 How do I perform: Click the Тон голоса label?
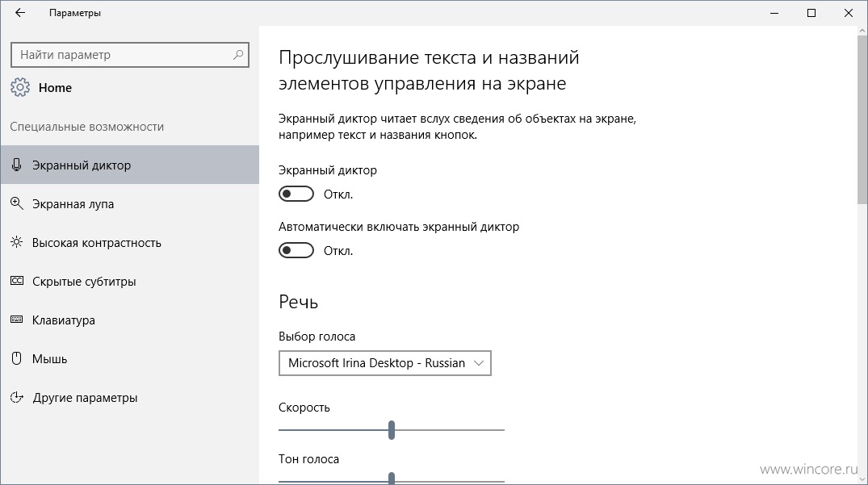(x=308, y=459)
